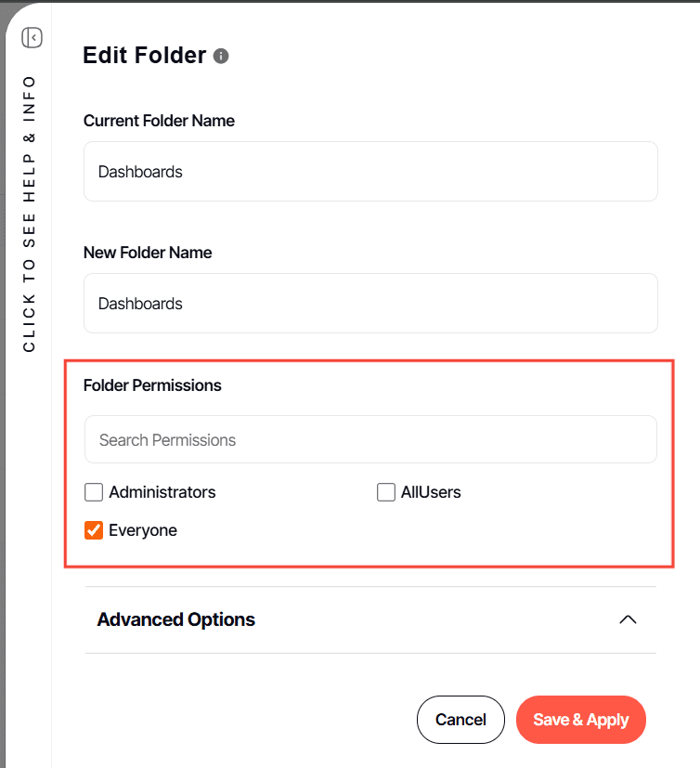This screenshot has height=768, width=700.
Task: Click Save & Apply
Action: (x=580, y=720)
